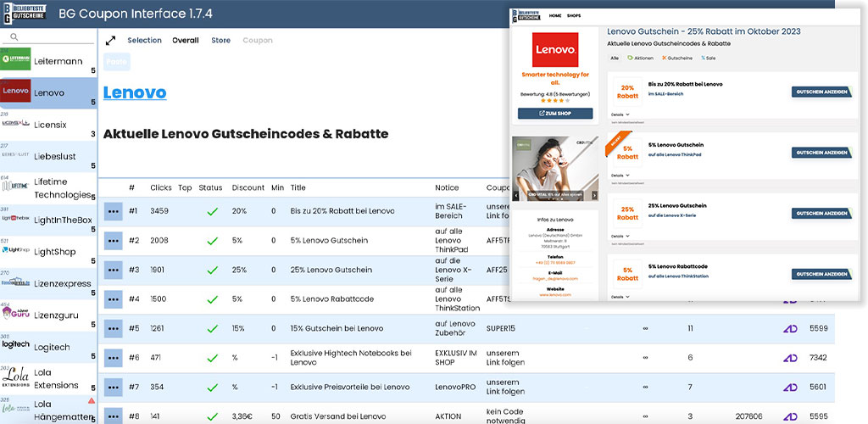Open the three-dots menu for row #5
This screenshot has height=424, width=868.
click(x=114, y=329)
